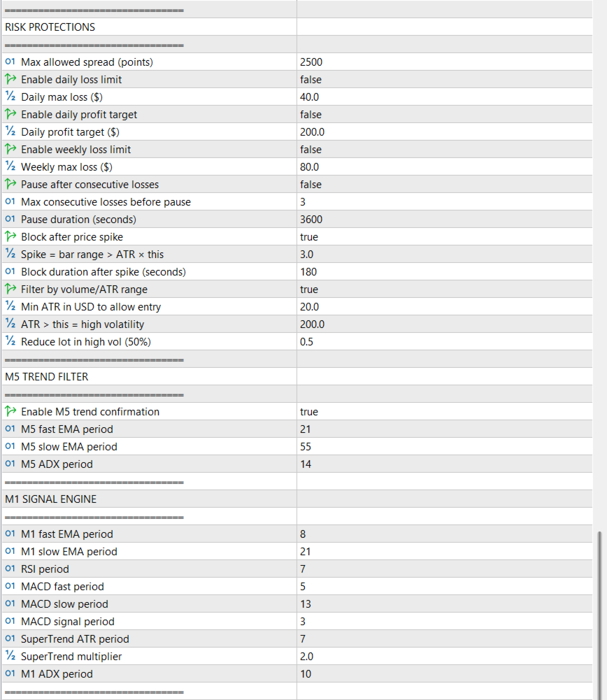The width and height of the screenshot is (607, 700).
Task: Click the decimal icon beside Daily max loss
Action: pos(10,97)
